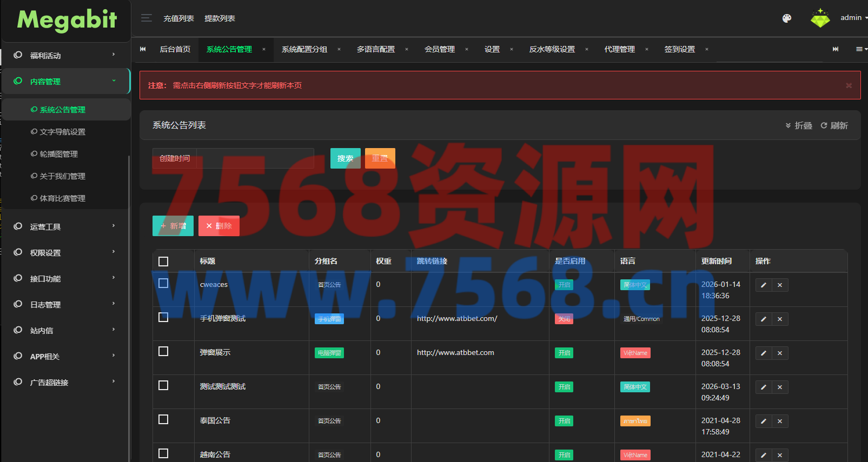The height and width of the screenshot is (462, 868).
Task: Dismiss the red notice alert
Action: pyautogui.click(x=849, y=85)
